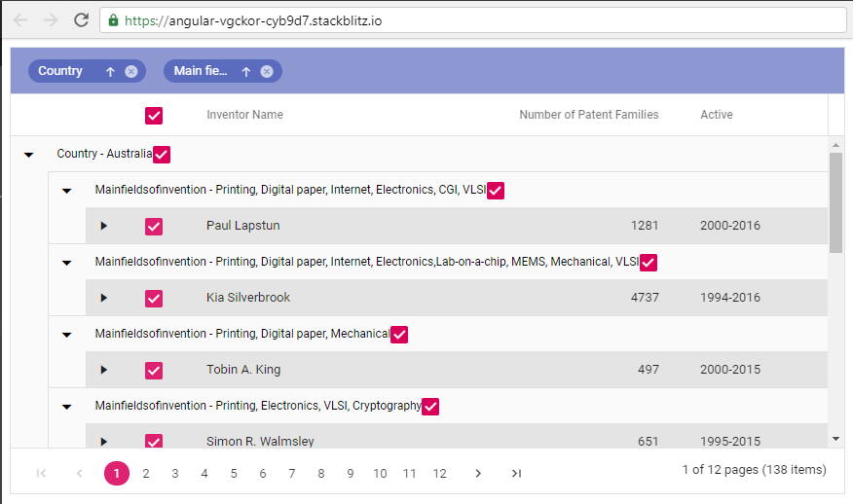This screenshot has height=504, width=853.
Task: Reload the browser page
Action: tap(81, 19)
